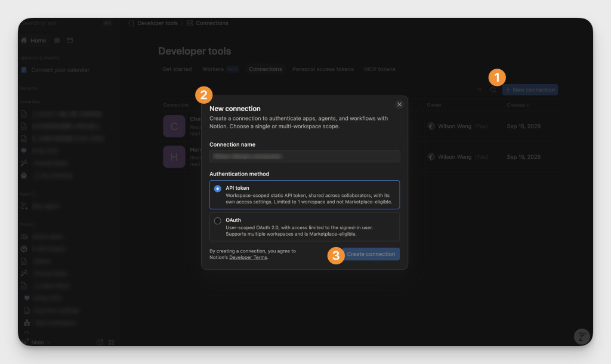The height and width of the screenshot is (364, 611).
Task: Close the New connection dialog
Action: [x=399, y=104]
